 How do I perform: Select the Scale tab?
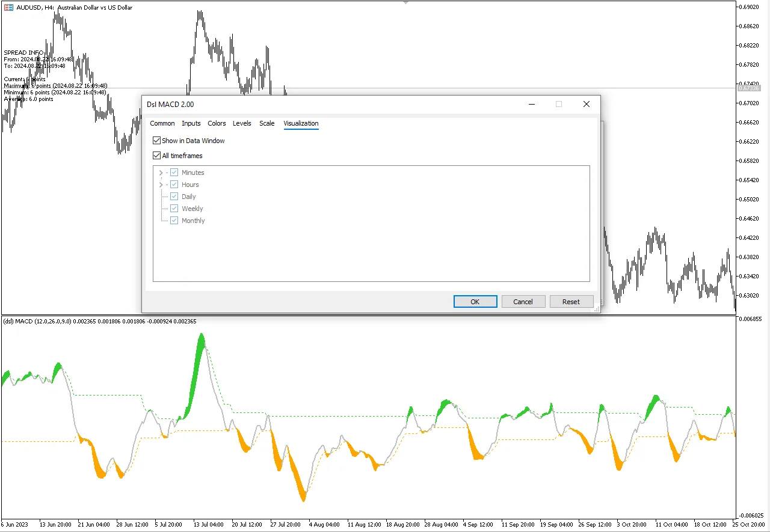[266, 123]
